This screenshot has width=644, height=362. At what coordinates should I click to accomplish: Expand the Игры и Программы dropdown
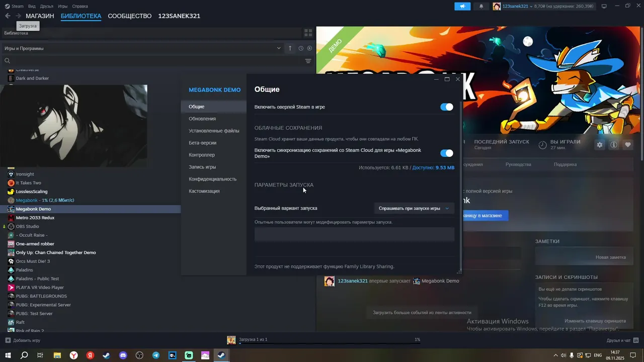point(143,48)
